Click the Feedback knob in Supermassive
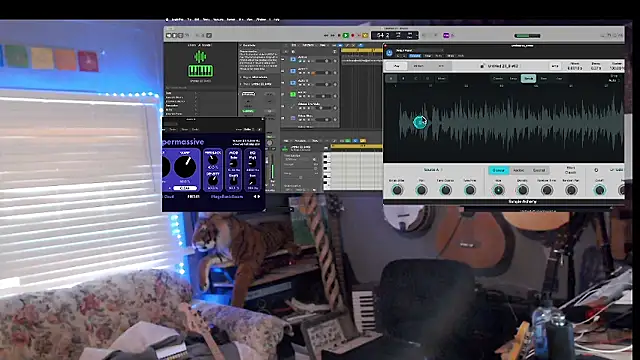Screen dimensions: 640x360 click(x=213, y=160)
